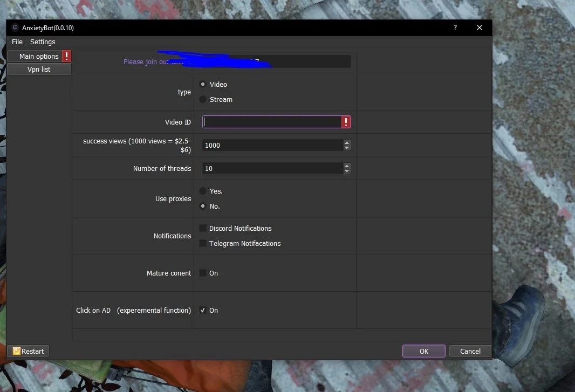Select the Video type radio button

[203, 84]
